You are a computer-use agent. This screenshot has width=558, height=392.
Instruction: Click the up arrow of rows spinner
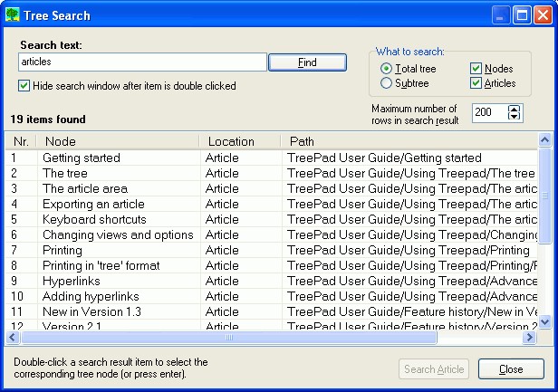515,108
